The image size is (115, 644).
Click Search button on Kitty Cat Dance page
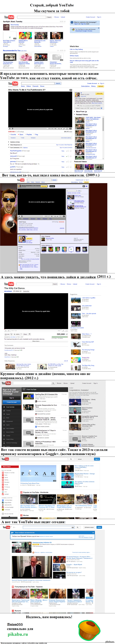pos(55,284)
